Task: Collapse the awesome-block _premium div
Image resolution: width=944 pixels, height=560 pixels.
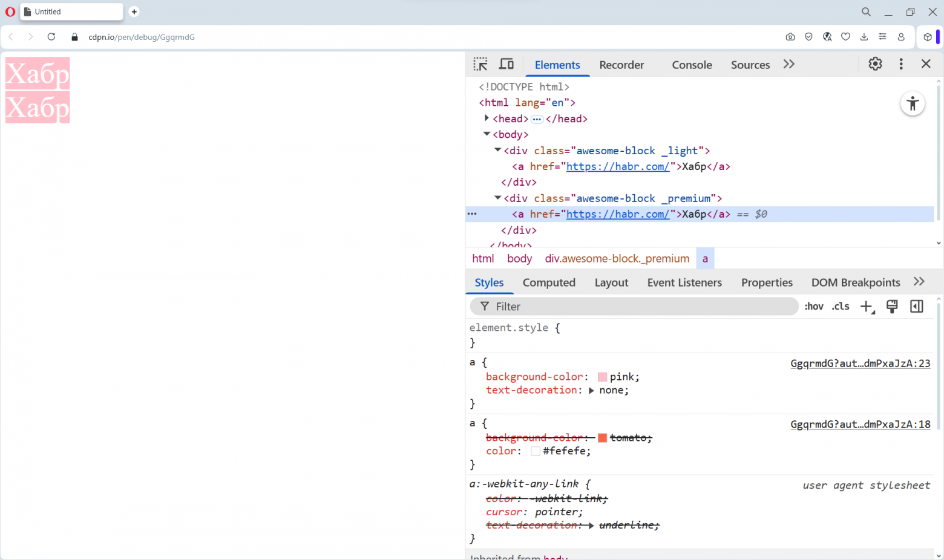Action: (497, 197)
